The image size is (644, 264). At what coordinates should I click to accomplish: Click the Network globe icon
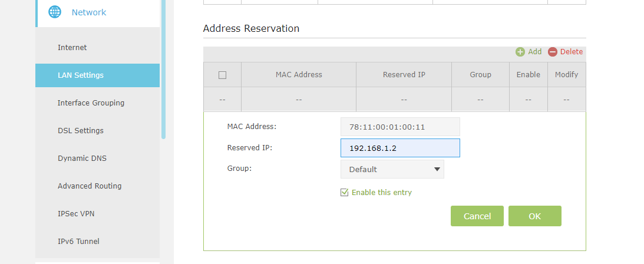coord(55,12)
